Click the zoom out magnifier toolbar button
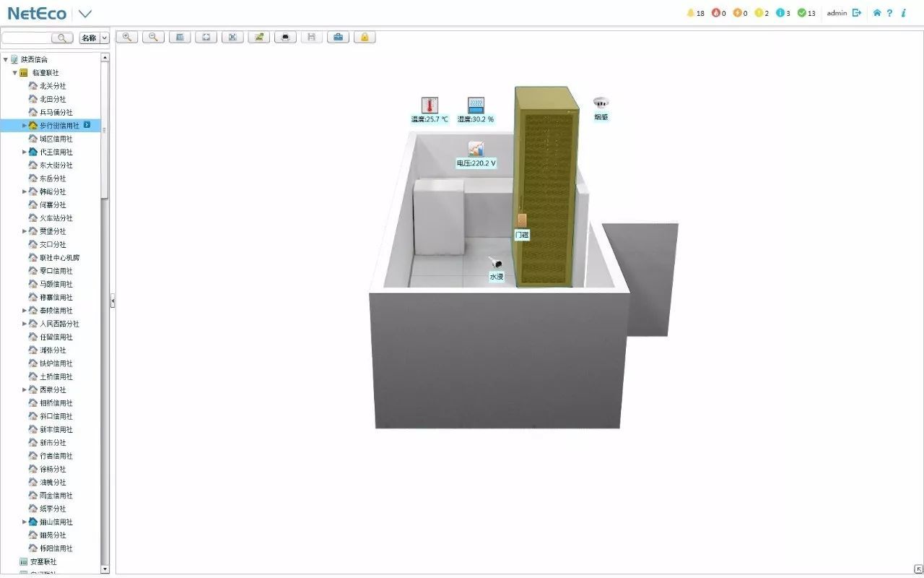The image size is (924, 578). [x=153, y=37]
